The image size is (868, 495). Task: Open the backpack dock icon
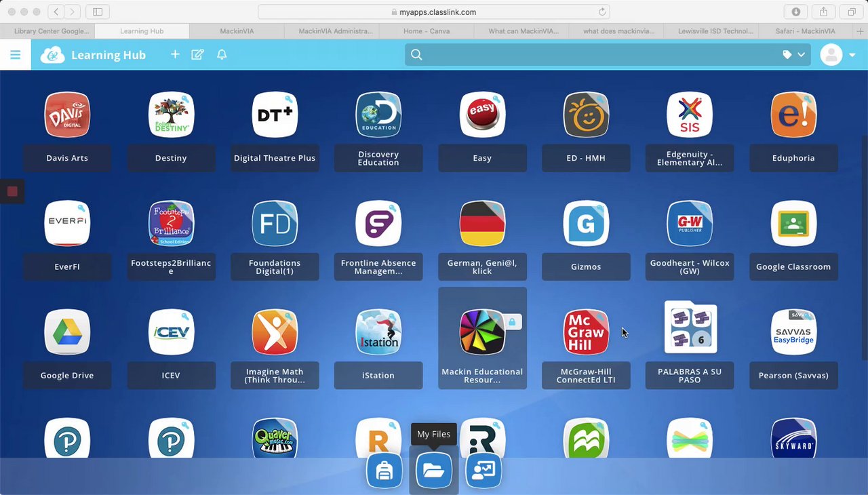[384, 471]
